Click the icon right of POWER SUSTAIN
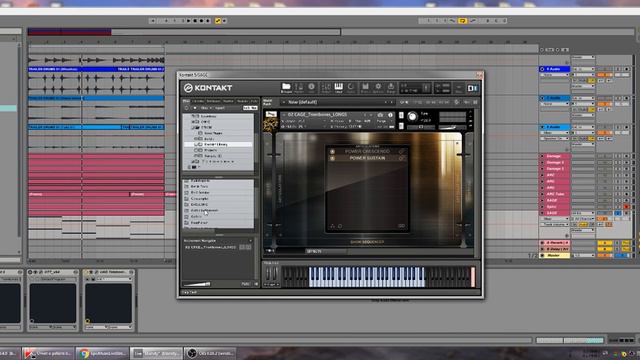 click(402, 158)
